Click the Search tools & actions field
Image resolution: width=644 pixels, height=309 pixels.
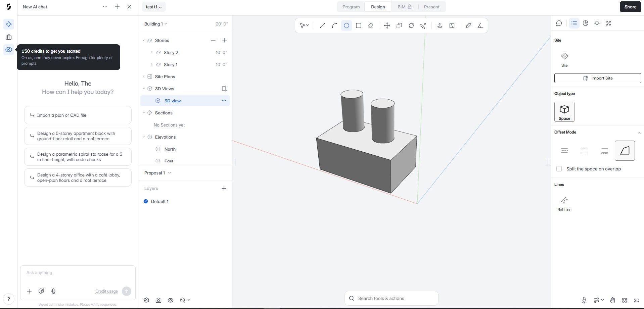(x=391, y=298)
